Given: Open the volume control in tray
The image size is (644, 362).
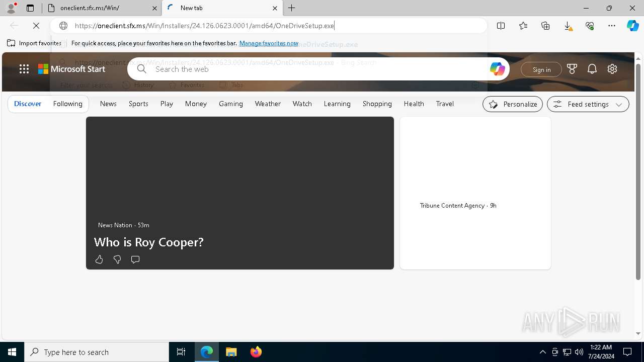Looking at the screenshot, I should 579,352.
